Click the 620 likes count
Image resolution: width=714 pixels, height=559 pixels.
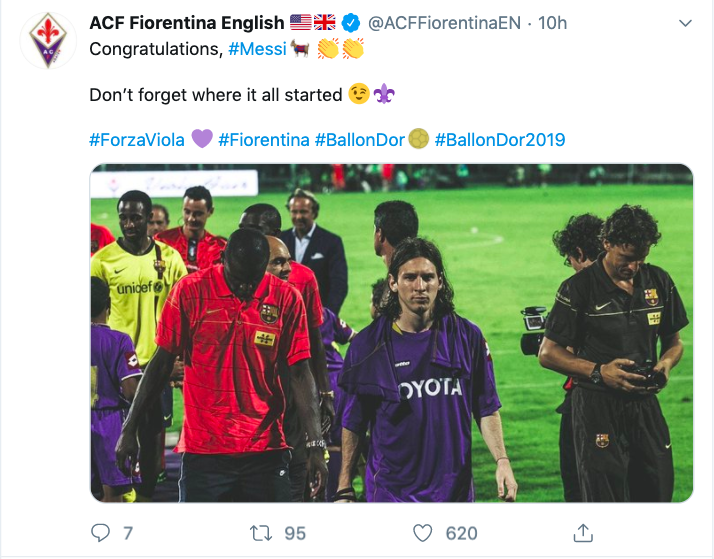point(461,534)
